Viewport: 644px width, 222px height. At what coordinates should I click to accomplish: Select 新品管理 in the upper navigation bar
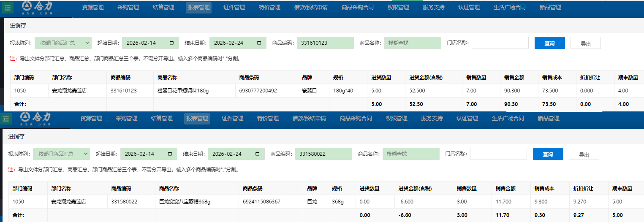550,8
